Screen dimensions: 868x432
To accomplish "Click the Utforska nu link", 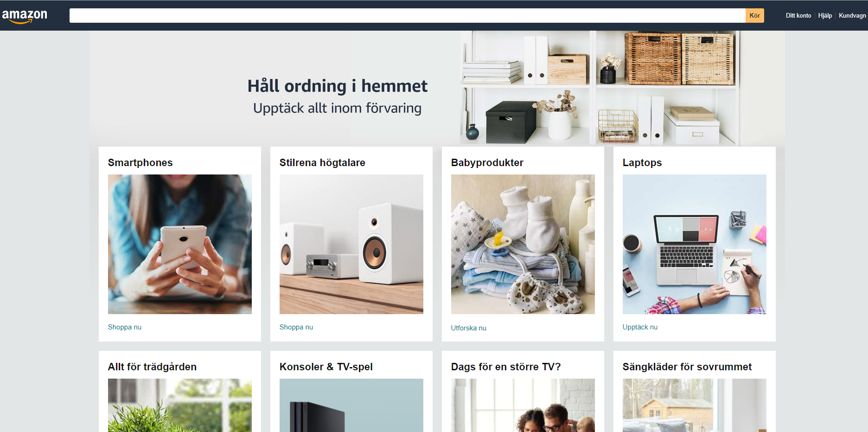I will click(469, 328).
